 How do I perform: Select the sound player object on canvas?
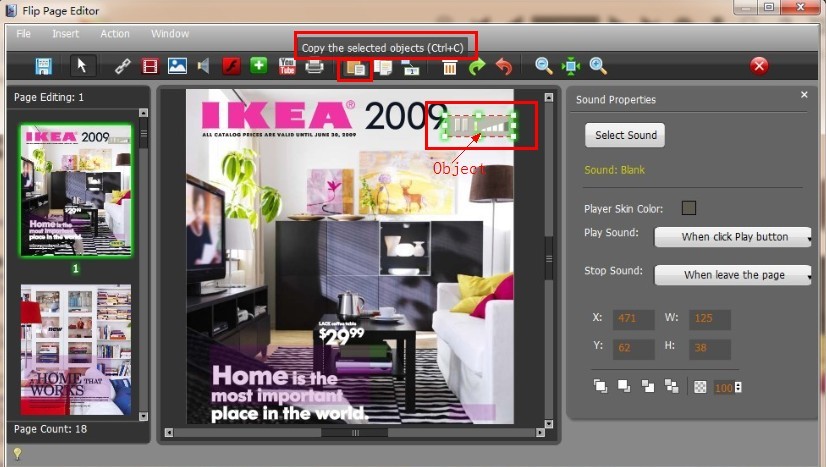(479, 126)
